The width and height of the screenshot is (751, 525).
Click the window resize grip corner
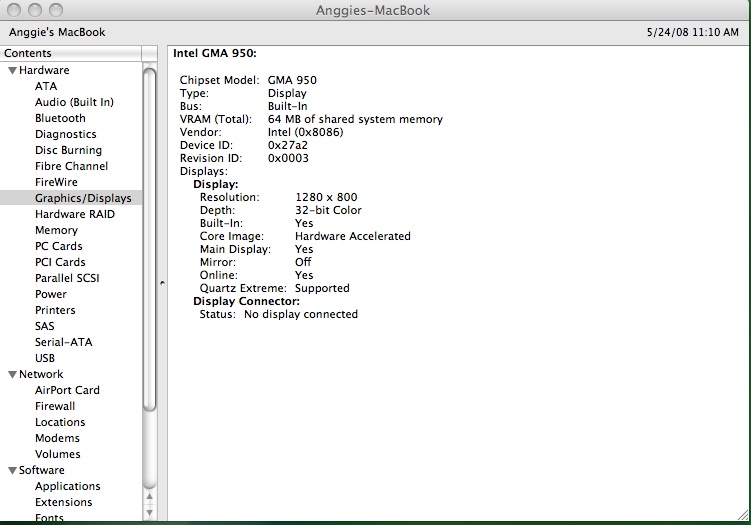pyautogui.click(x=744, y=515)
